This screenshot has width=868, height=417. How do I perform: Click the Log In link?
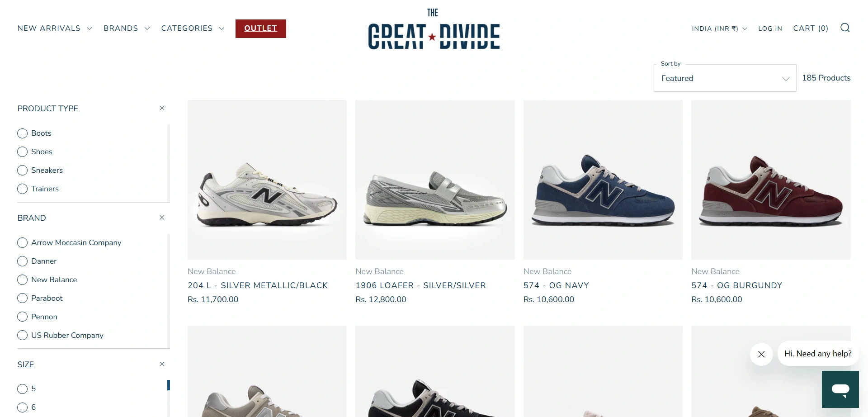[x=770, y=28]
